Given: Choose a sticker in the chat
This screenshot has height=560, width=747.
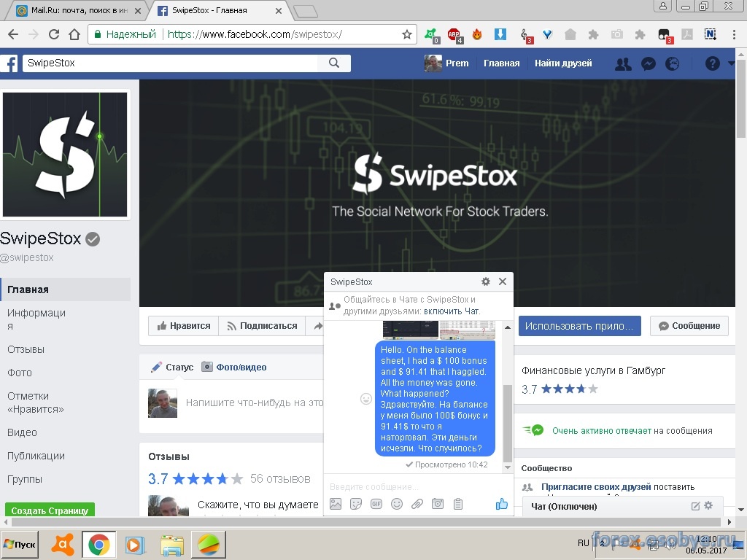Looking at the screenshot, I should click(x=356, y=504).
